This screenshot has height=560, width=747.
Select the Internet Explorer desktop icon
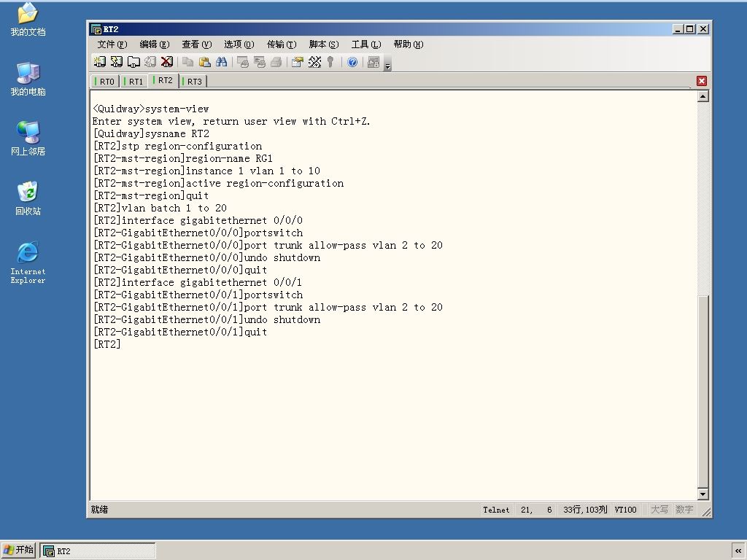(28, 262)
